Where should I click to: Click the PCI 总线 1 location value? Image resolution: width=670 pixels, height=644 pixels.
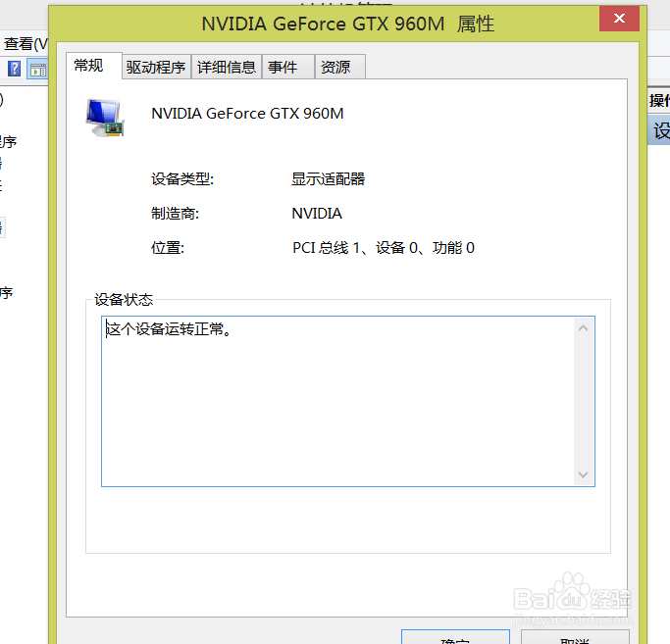tap(384, 248)
